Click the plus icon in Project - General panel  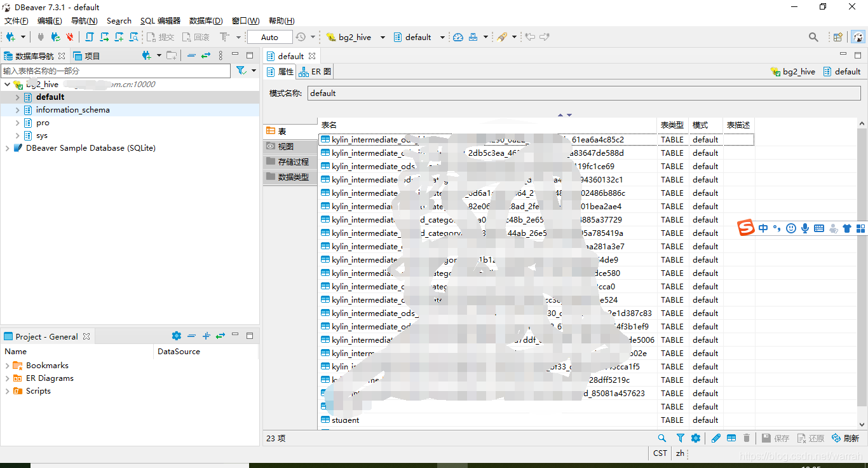pos(206,336)
